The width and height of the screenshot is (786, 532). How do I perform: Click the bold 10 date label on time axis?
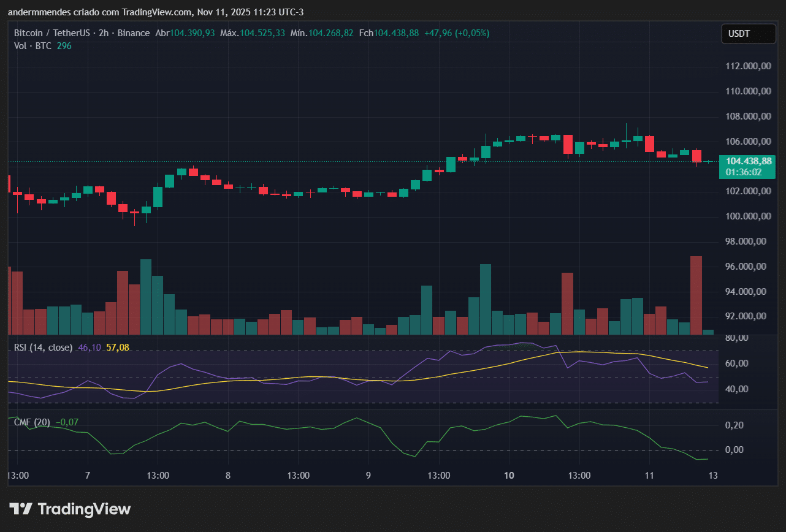pyautogui.click(x=508, y=476)
